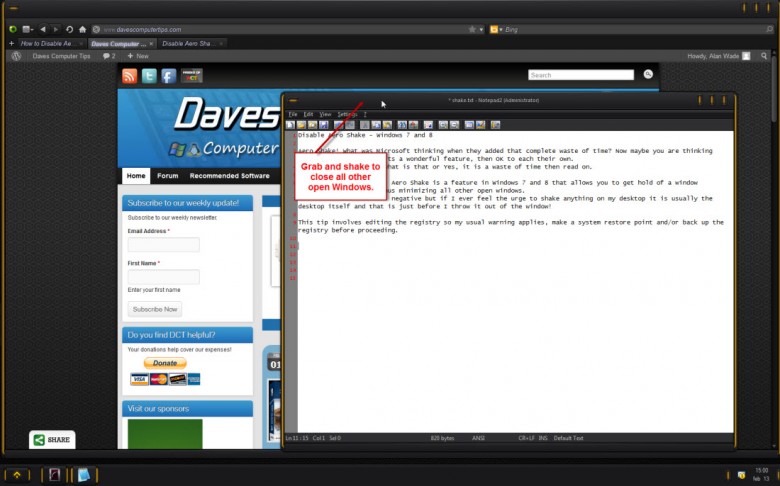Screen dimensions: 780x486
Task: Open Recommended Software nav item
Action: (229, 176)
